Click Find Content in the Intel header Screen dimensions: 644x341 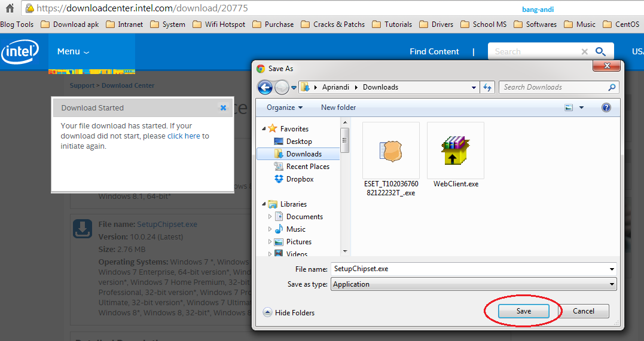(434, 52)
